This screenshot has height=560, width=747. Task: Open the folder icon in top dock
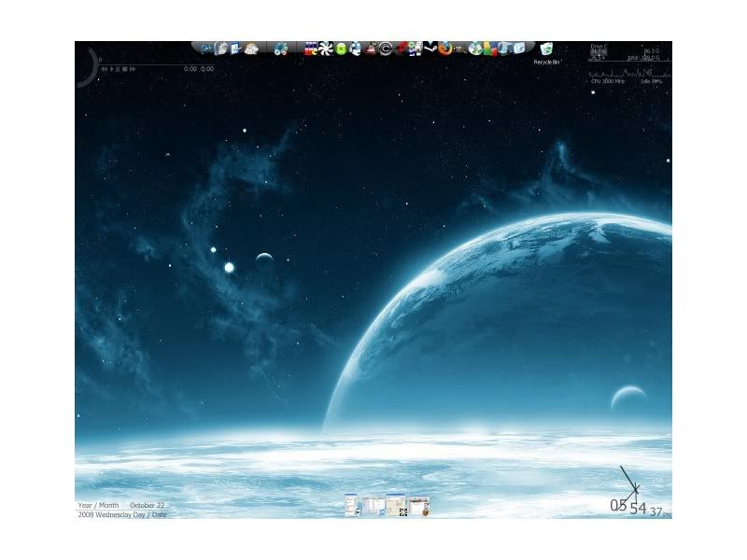tap(221, 48)
